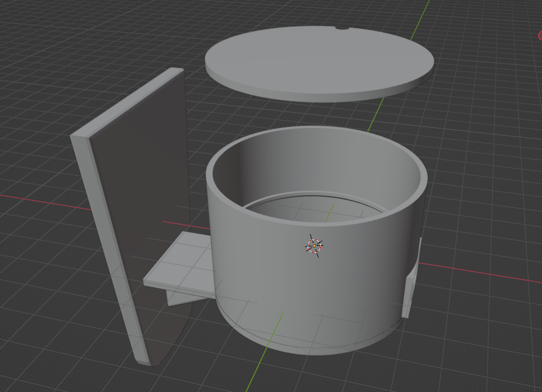This screenshot has width=542, height=392.
Task: Click the small tab on the cylinder's right side
Action: (411, 288)
